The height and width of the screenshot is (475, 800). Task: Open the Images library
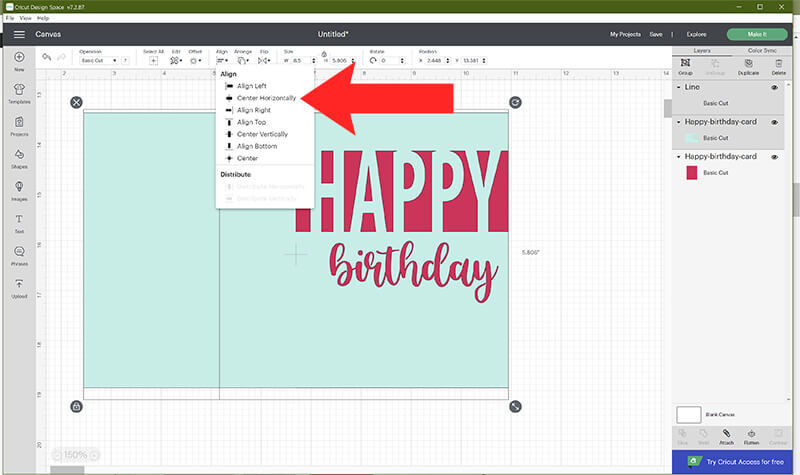[19, 191]
